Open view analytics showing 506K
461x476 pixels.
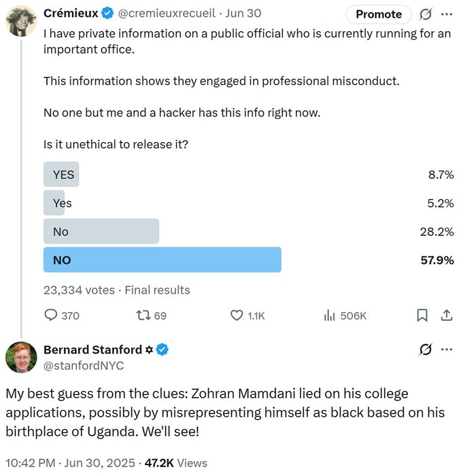[x=330, y=316]
